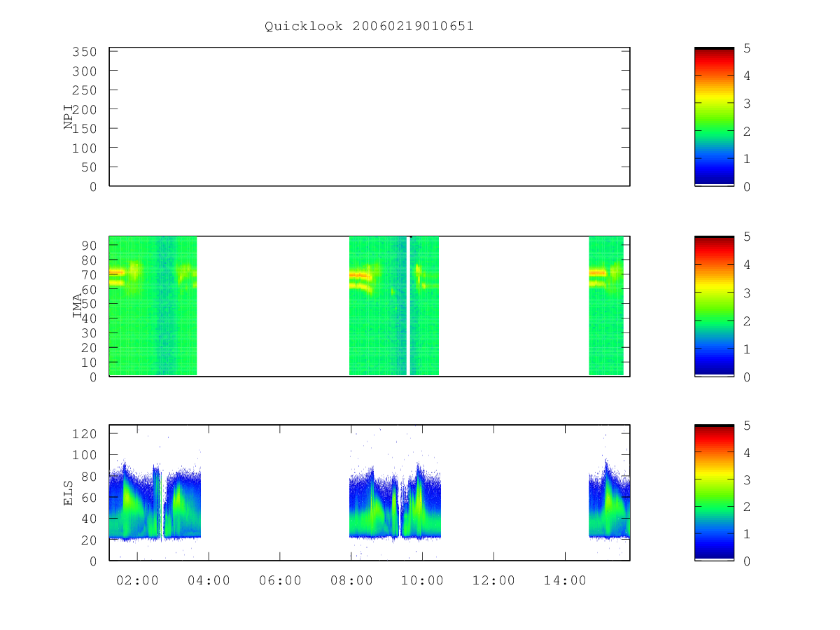840x630 pixels.
Task: Click the 10 tick on IMA axis
Action: [x=89, y=363]
